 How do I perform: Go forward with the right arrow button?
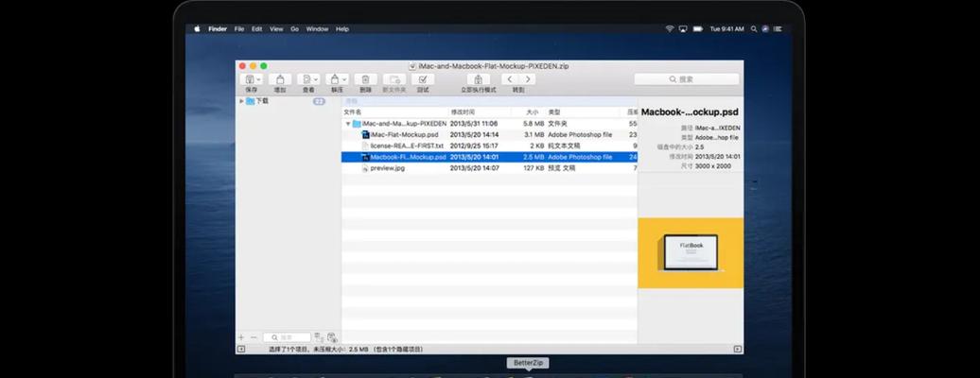tap(528, 79)
